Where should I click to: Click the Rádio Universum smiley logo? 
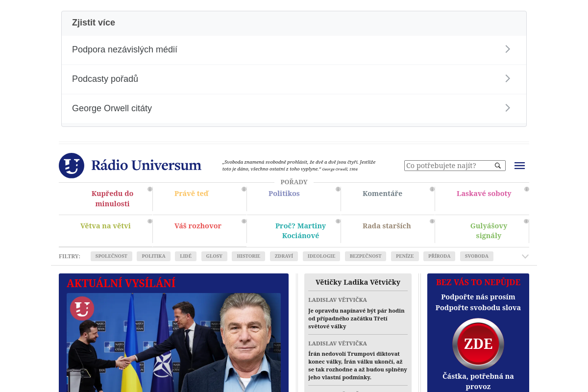click(x=71, y=166)
